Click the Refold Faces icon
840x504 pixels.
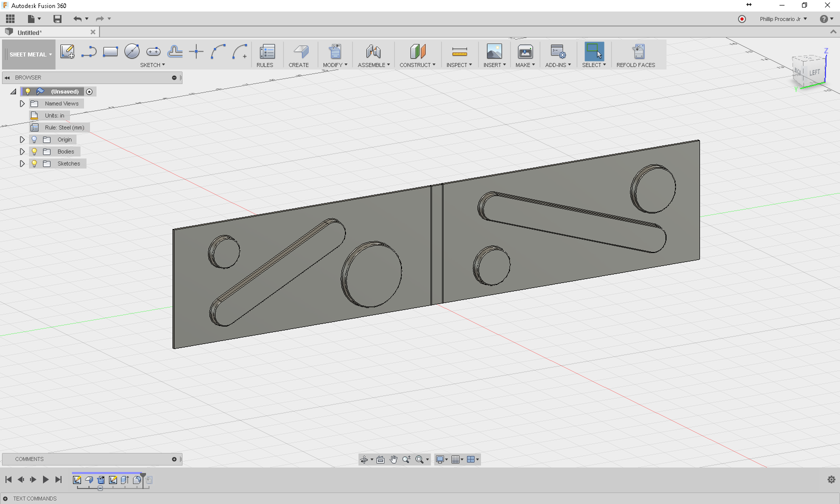pos(638,51)
